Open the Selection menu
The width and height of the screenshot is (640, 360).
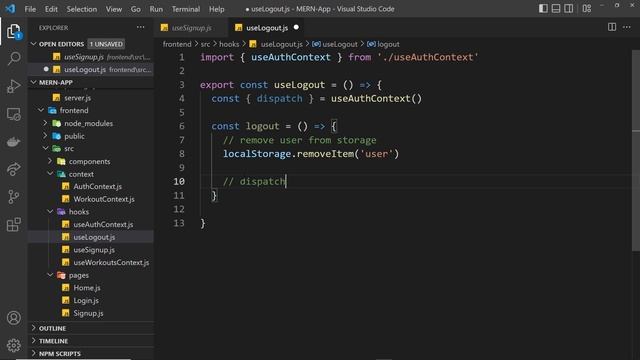pyautogui.click(x=82, y=9)
